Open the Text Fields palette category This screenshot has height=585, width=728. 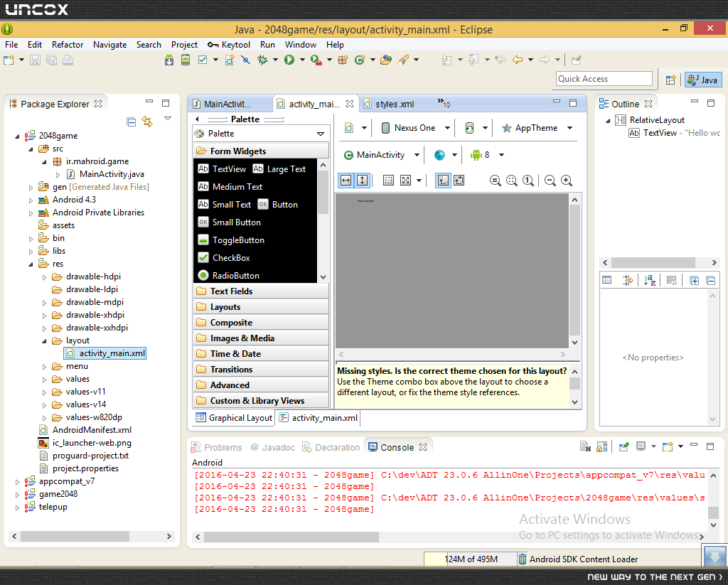click(261, 291)
